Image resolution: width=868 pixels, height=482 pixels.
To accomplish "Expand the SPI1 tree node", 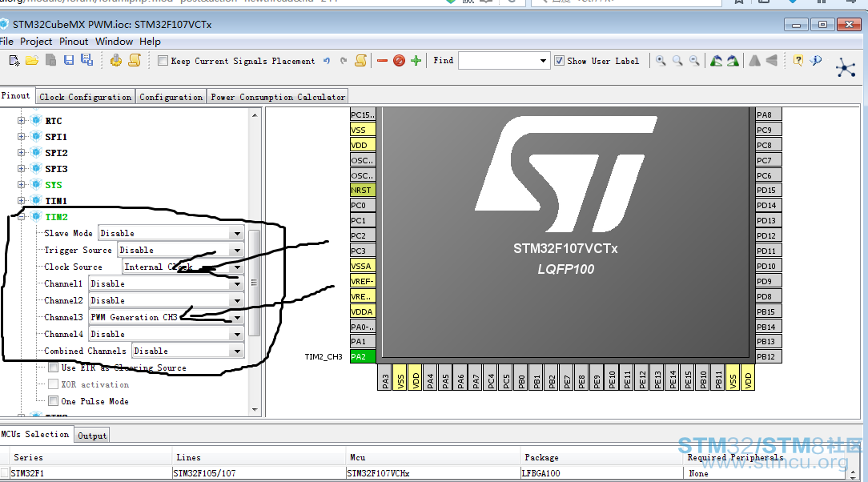I will point(21,137).
